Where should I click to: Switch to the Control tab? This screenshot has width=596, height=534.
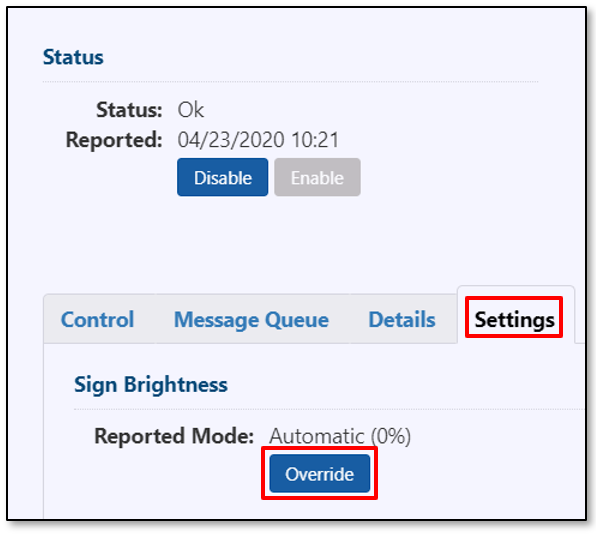tap(97, 319)
